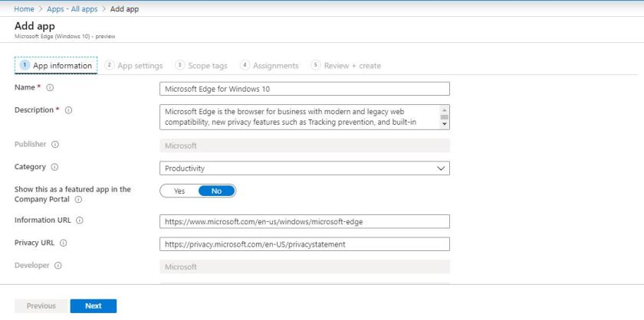Viewport: 644px width, 320px height.
Task: Click the Name input field
Action: tap(304, 89)
